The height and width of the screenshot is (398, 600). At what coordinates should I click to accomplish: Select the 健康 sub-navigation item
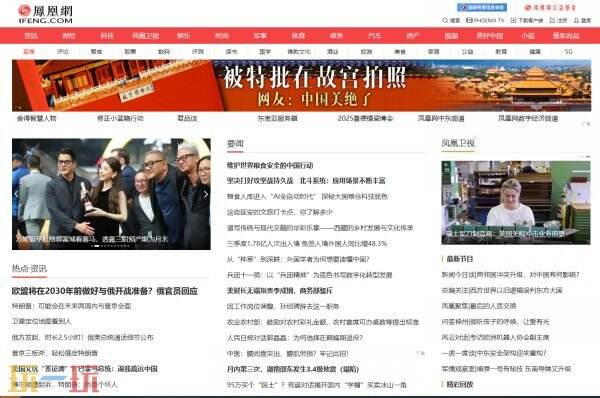535,51
